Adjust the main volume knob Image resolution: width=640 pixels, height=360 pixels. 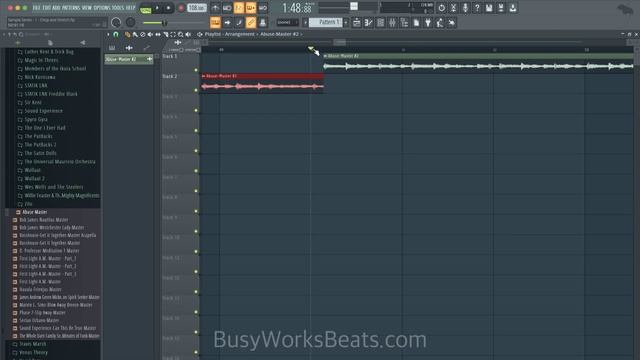coord(116,22)
